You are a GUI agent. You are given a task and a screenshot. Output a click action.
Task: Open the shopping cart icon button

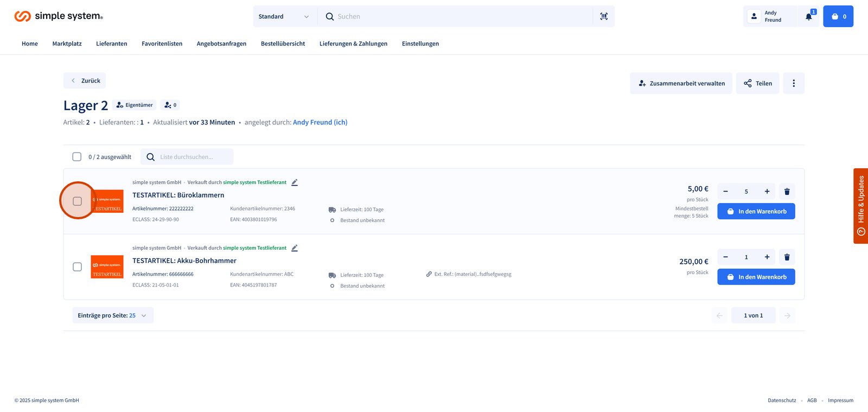tap(838, 16)
